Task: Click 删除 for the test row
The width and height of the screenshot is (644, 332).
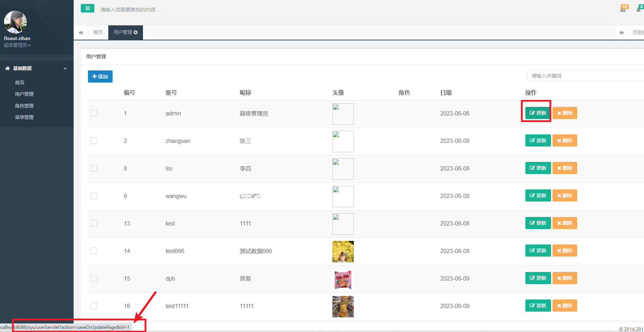Action: (x=565, y=223)
